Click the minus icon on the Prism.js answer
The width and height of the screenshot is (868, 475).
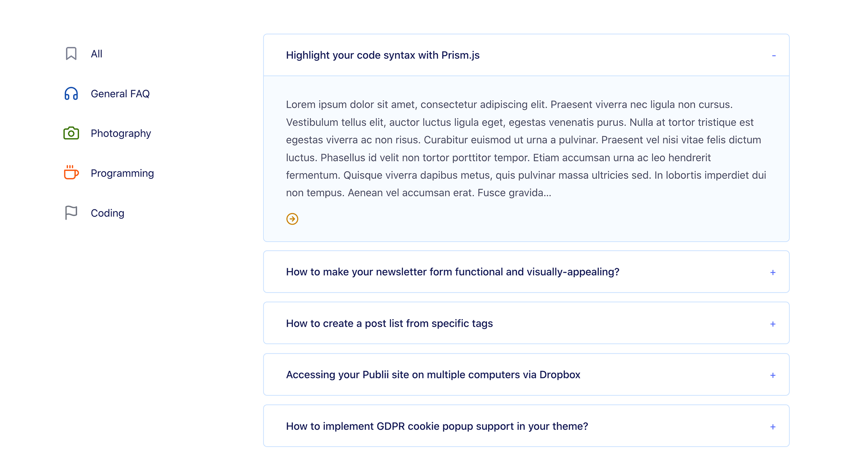(774, 55)
